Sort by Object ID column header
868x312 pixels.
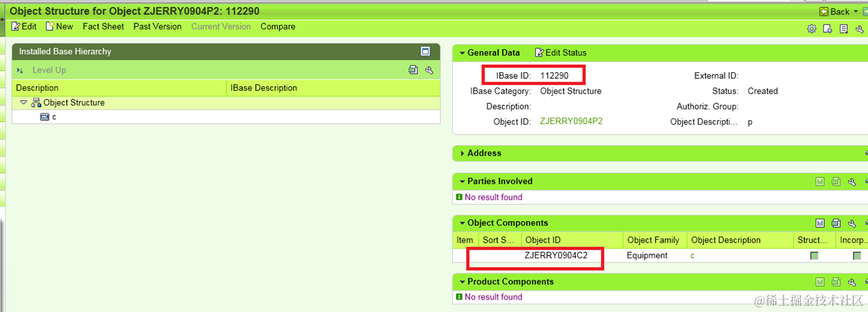coord(572,240)
